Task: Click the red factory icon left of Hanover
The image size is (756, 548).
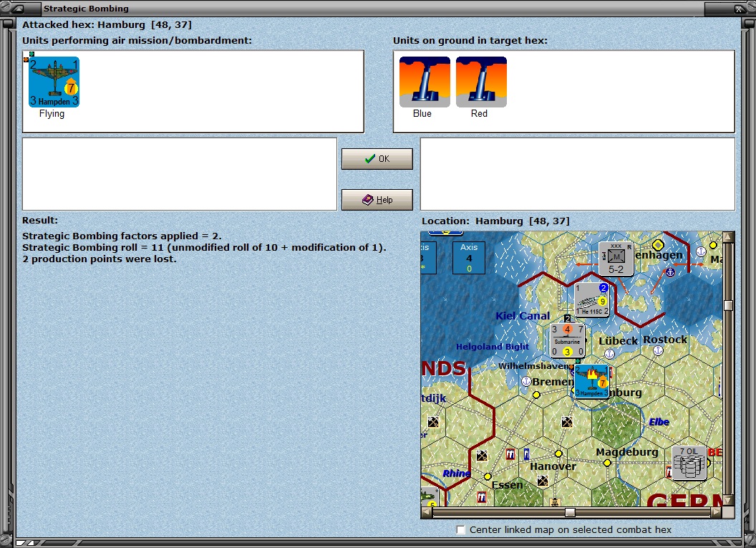Action: [510, 454]
